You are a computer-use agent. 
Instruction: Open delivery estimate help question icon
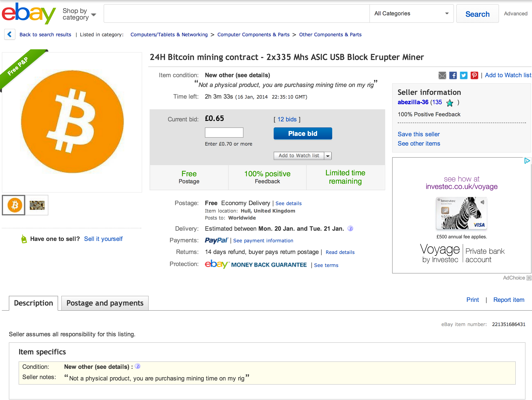pyautogui.click(x=350, y=228)
